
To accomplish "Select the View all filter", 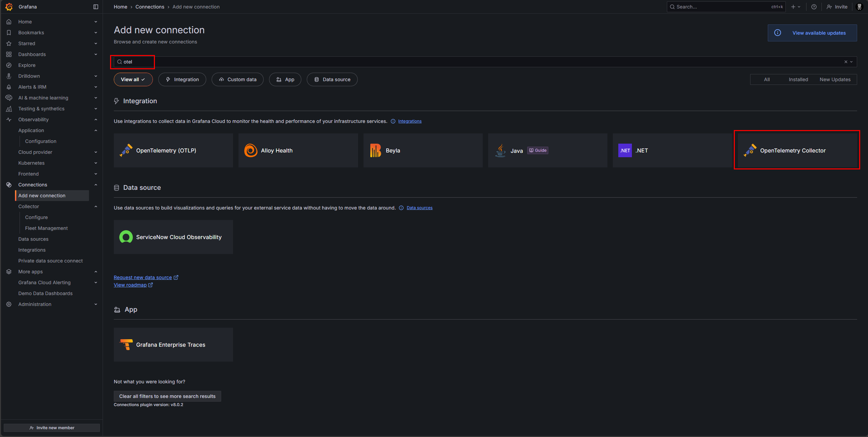I will click(133, 79).
